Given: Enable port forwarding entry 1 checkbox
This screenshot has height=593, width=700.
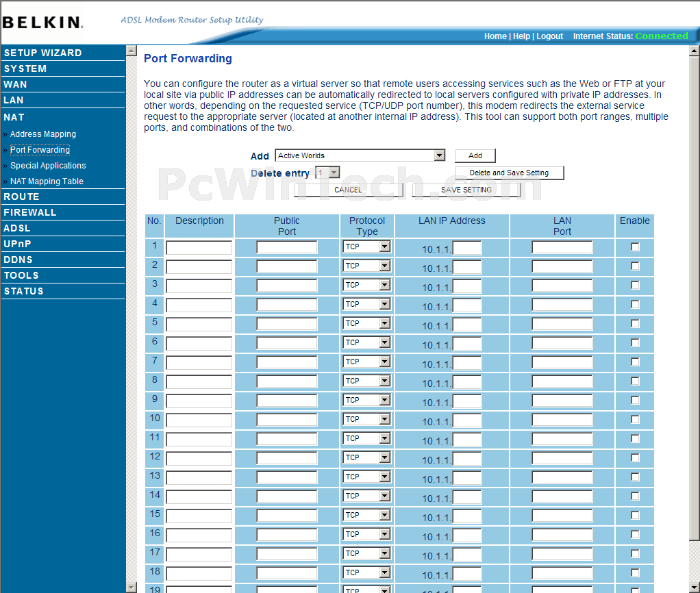Looking at the screenshot, I should pyautogui.click(x=635, y=247).
